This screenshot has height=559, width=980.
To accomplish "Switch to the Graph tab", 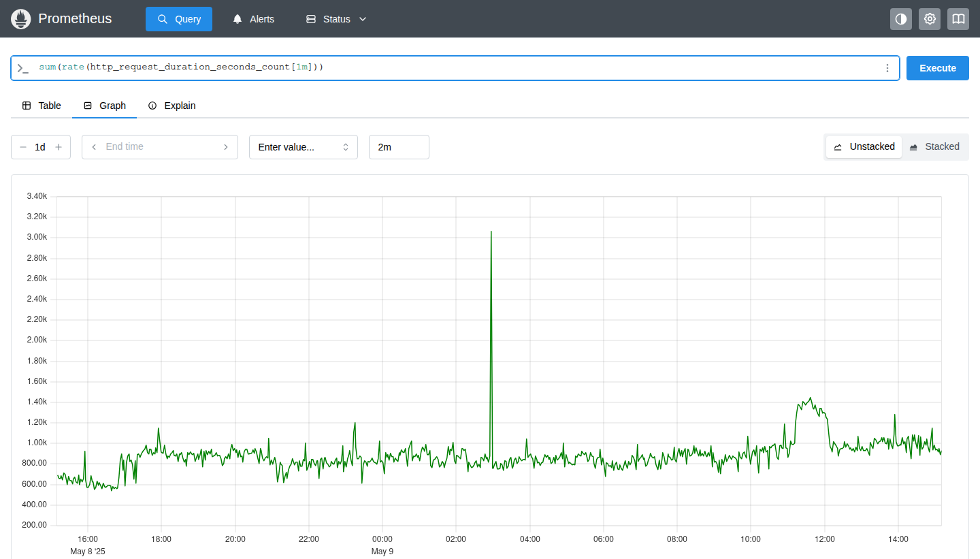I will coord(105,106).
